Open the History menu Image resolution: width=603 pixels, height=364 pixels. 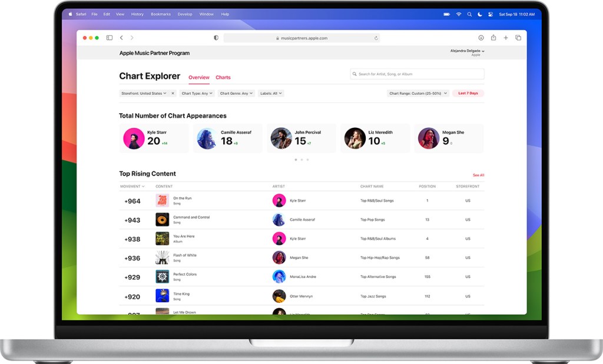[x=137, y=14]
